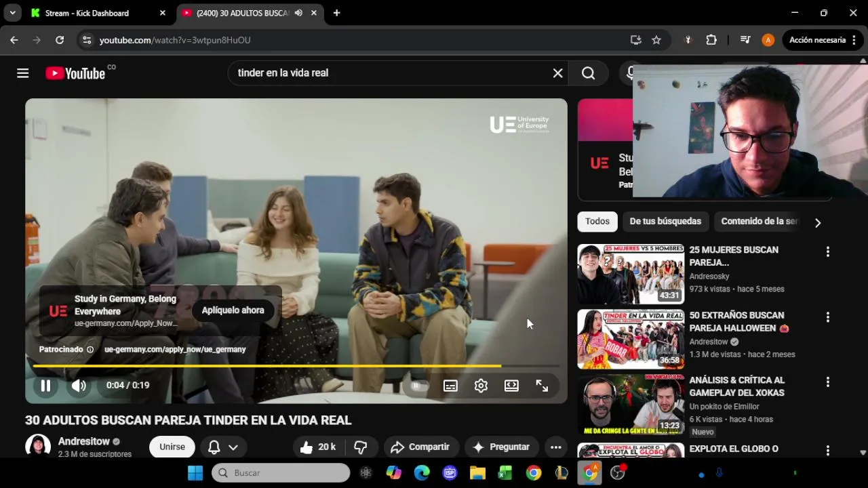The width and height of the screenshot is (868, 488).
Task: Click the address bar URL
Action: coord(175,41)
